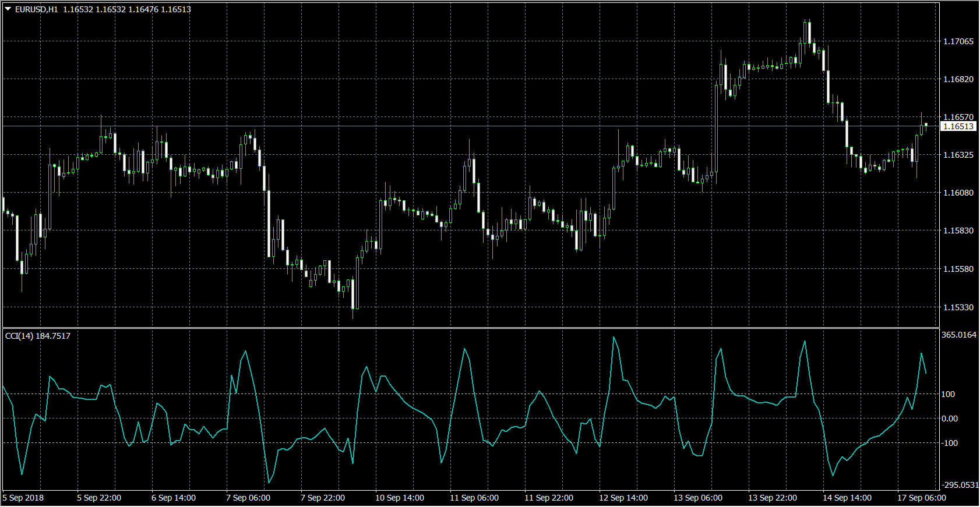Click the 17 Sep 06:00 time label
Image resolution: width=980 pixels, height=507 pixels.
pyautogui.click(x=921, y=498)
